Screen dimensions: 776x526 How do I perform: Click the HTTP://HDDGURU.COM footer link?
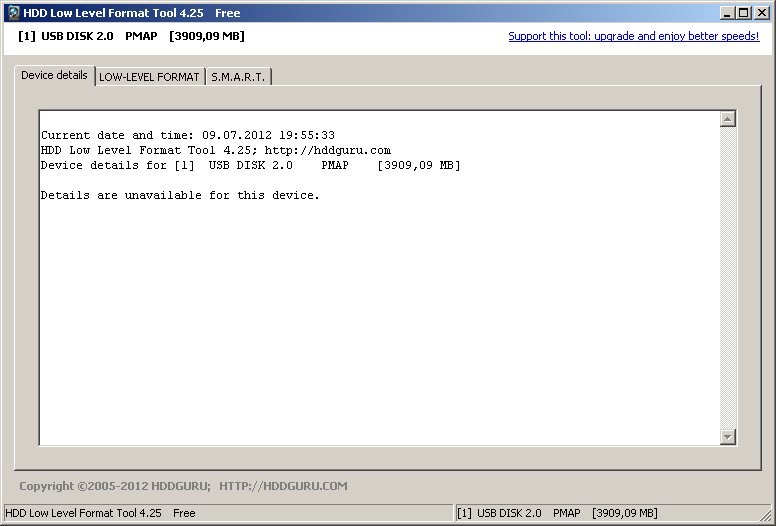point(283,487)
